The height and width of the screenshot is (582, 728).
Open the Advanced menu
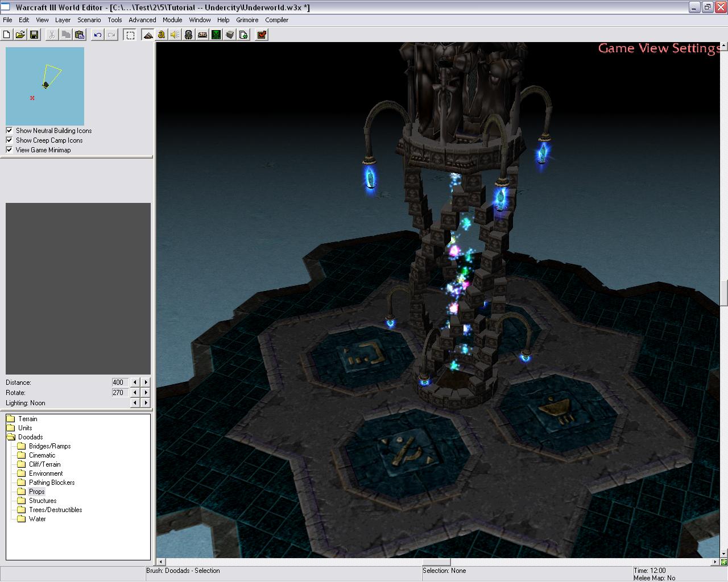click(142, 20)
